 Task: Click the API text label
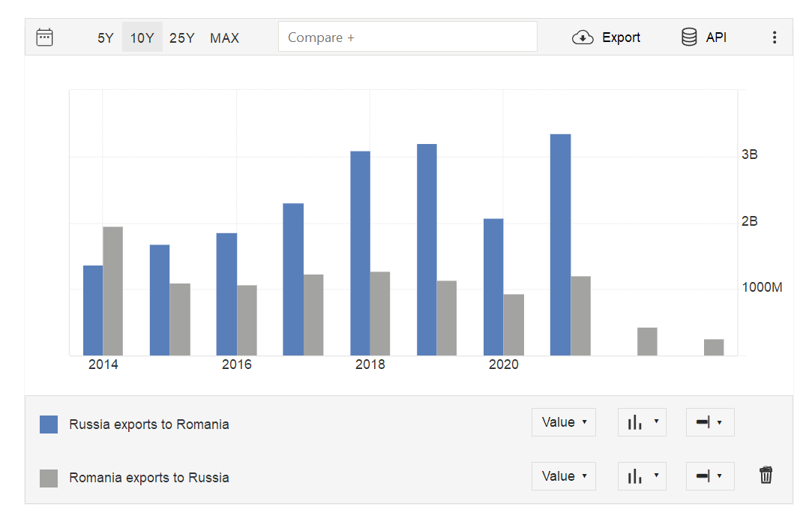coord(716,37)
